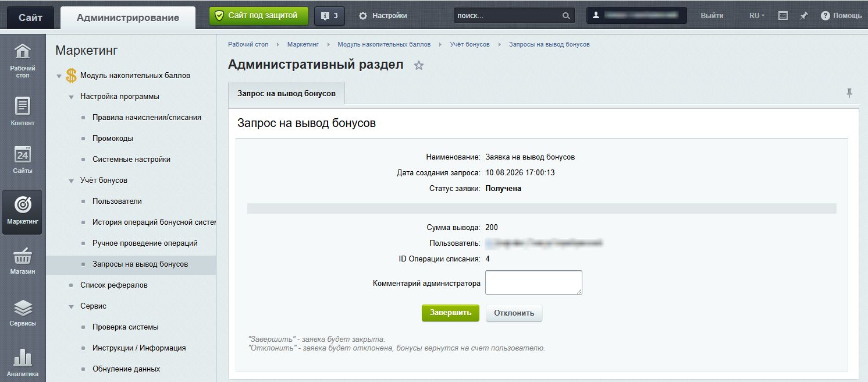The image size is (868, 382).
Task: Click the Отклонить button
Action: pos(514,313)
